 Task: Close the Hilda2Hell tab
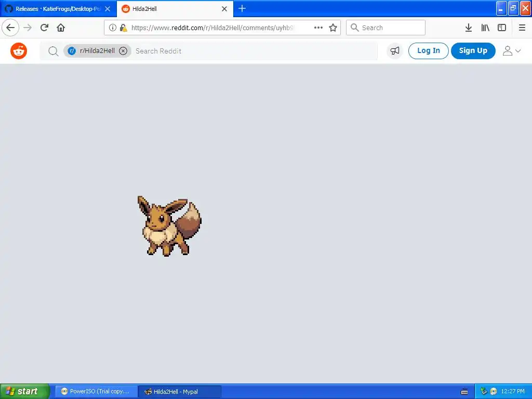224,9
